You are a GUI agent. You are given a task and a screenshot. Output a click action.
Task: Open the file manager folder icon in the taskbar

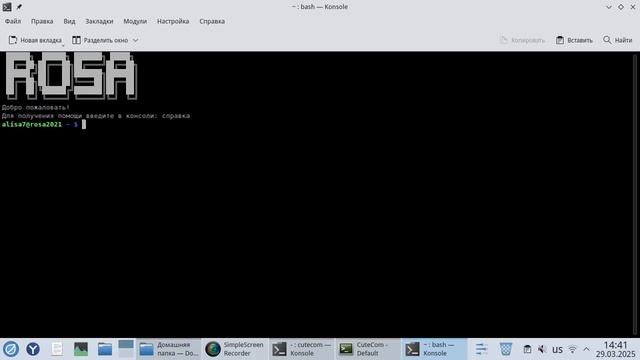tap(105, 349)
